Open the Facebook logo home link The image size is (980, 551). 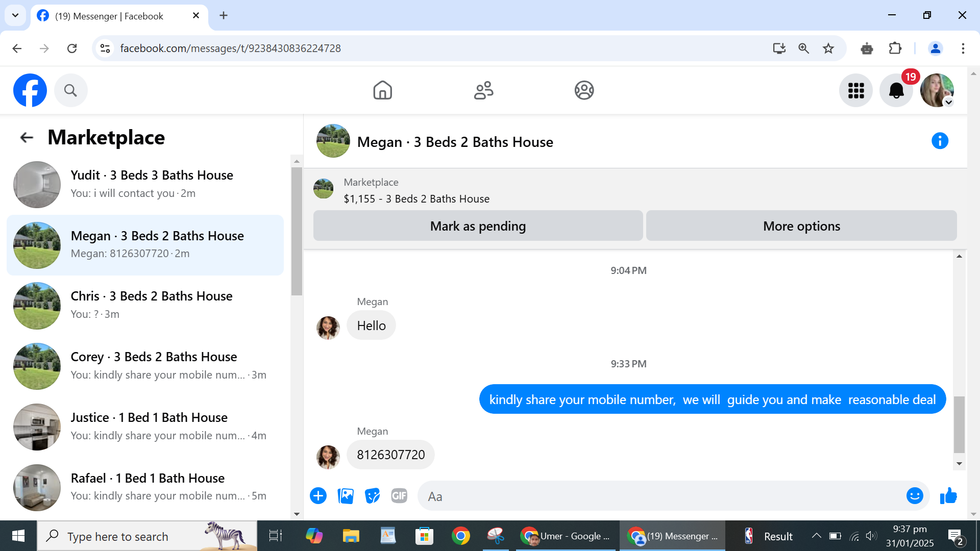[x=30, y=90]
